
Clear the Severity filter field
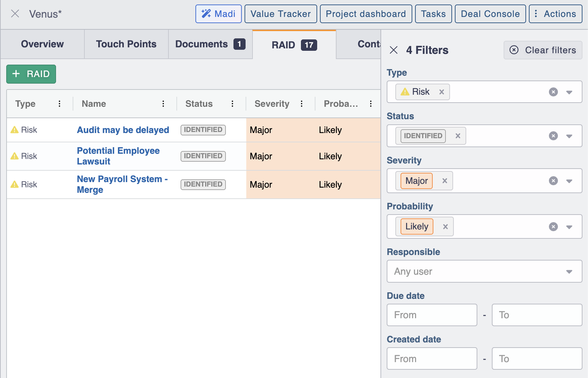click(553, 181)
